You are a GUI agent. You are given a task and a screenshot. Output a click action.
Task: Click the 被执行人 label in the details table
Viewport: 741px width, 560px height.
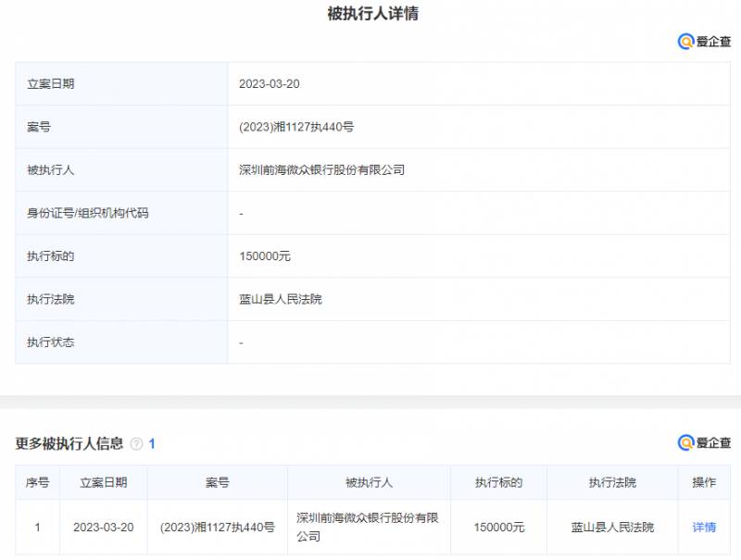tap(51, 170)
